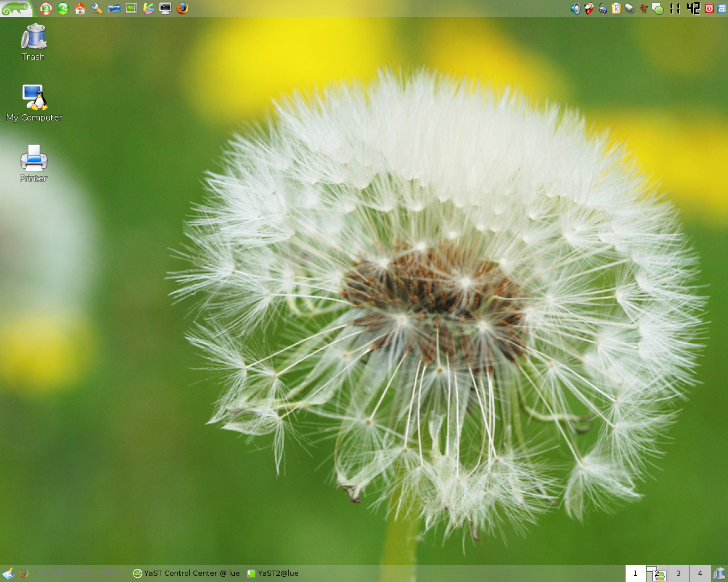Screen dimensions: 728x582
Task: Launch the Firefox browser from top panel
Action: tap(183, 9)
